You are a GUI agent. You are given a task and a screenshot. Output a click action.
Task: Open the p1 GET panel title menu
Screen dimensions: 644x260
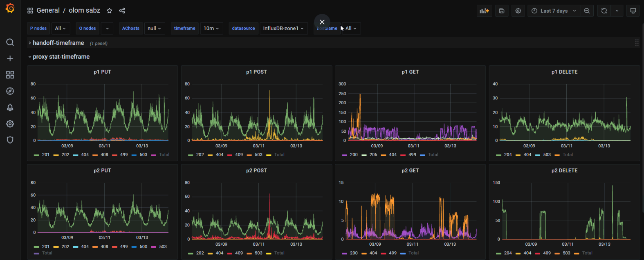point(410,72)
